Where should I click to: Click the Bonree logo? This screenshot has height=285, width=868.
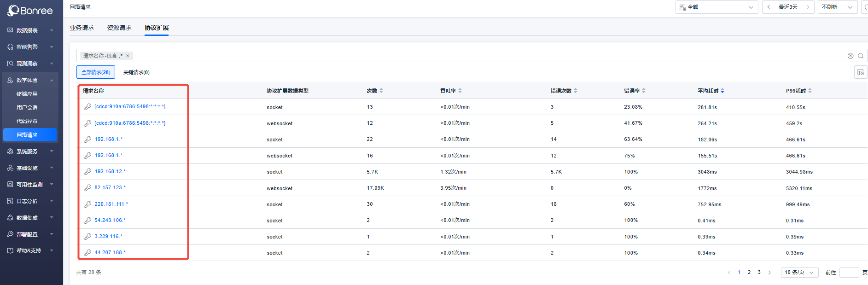(x=30, y=11)
